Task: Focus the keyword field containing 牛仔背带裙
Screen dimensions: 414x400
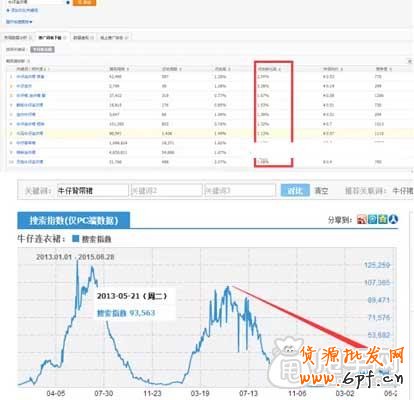Action: click(x=93, y=191)
